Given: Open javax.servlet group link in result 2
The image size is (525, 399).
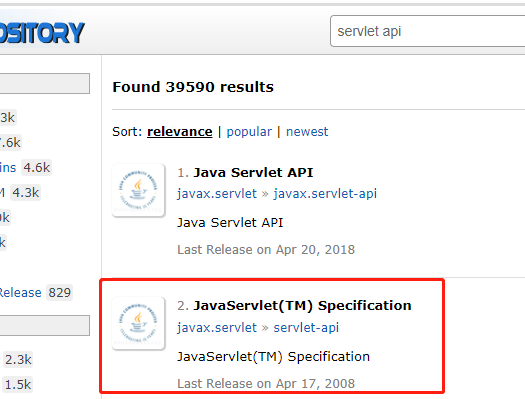Looking at the screenshot, I should tap(217, 327).
